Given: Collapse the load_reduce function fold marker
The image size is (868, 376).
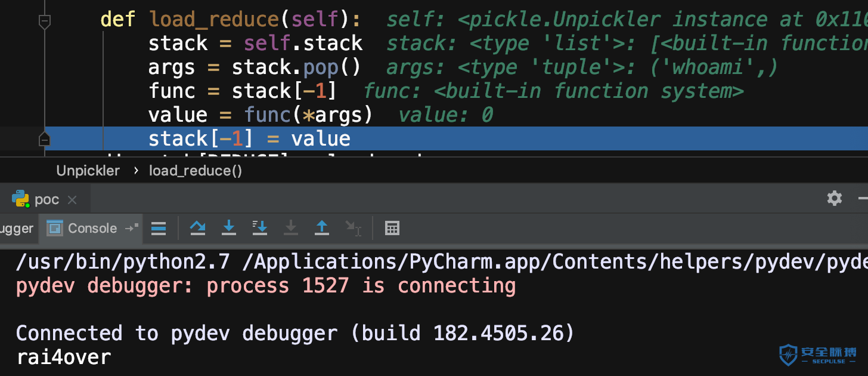Looking at the screenshot, I should pyautogui.click(x=44, y=23).
